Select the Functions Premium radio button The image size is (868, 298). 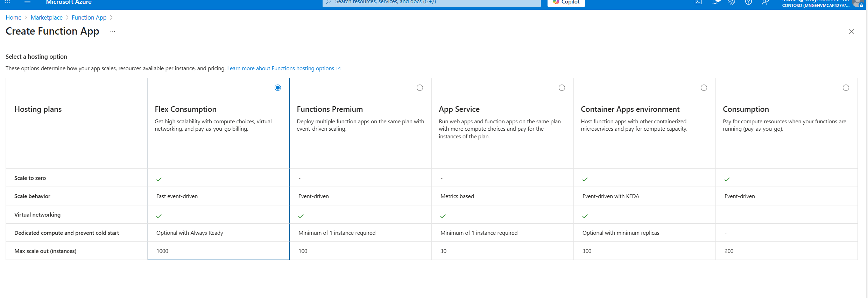420,88
